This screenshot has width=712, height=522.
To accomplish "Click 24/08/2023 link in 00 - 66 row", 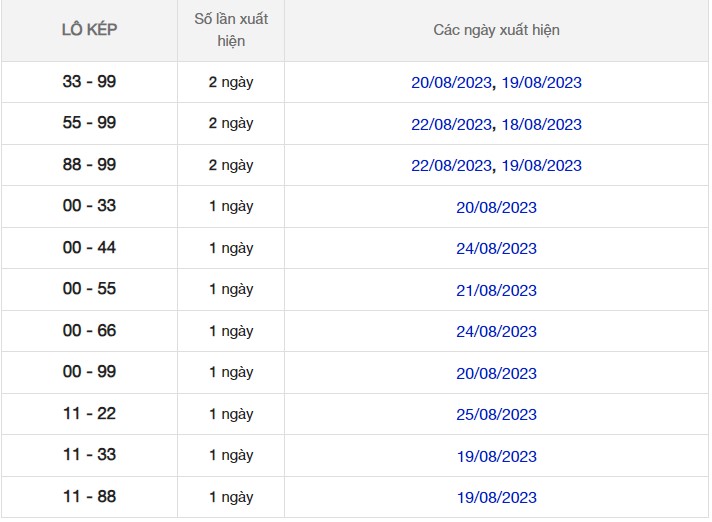I will pos(496,332).
